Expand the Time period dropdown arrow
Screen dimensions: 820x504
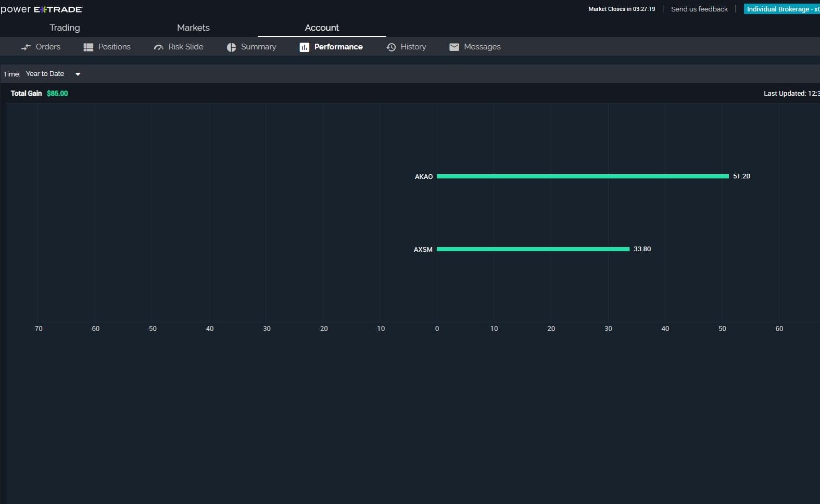tap(78, 74)
